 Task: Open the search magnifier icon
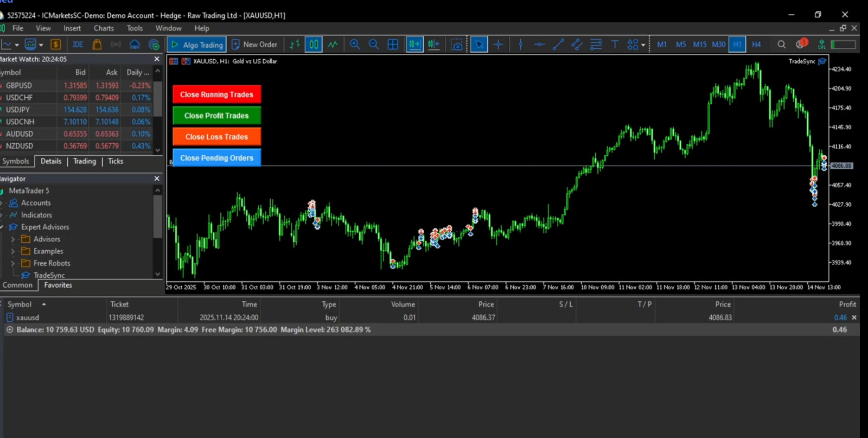click(x=781, y=45)
